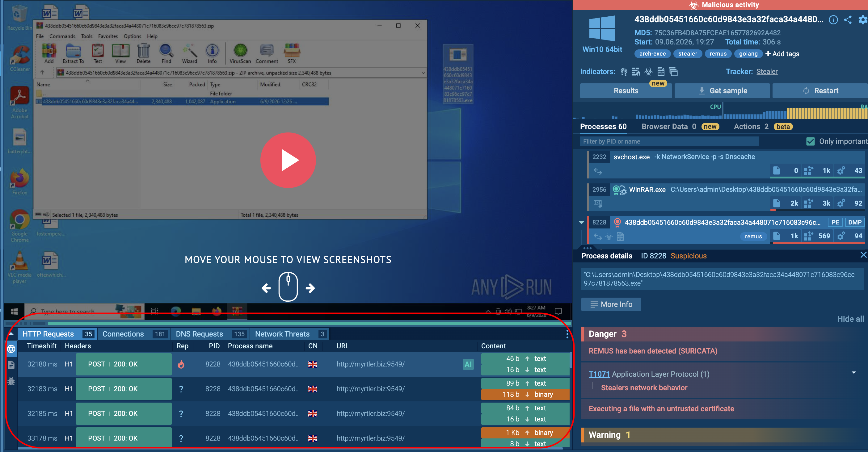Open the three-dot menu of network panel
Image resolution: width=868 pixels, height=452 pixels.
coord(567,334)
